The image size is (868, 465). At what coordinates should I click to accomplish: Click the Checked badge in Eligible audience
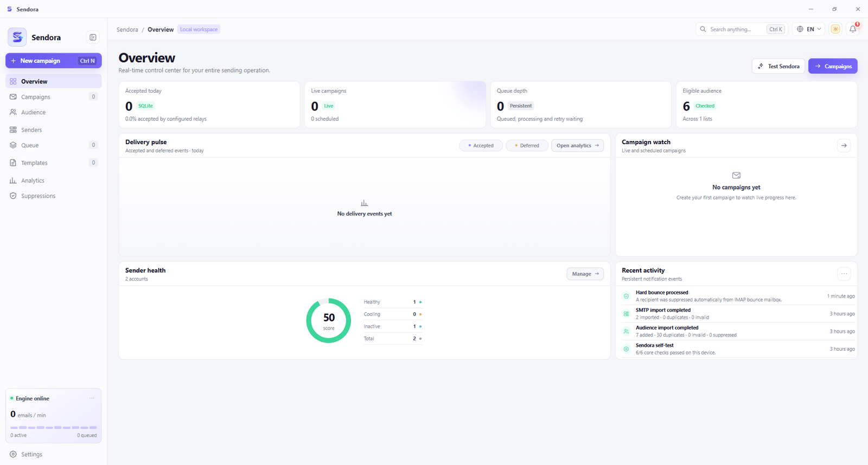click(x=705, y=106)
